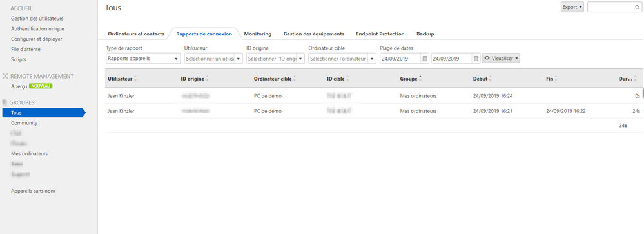The image size is (644, 234).
Task: Switch to the Monitoring tab
Action: tap(257, 34)
